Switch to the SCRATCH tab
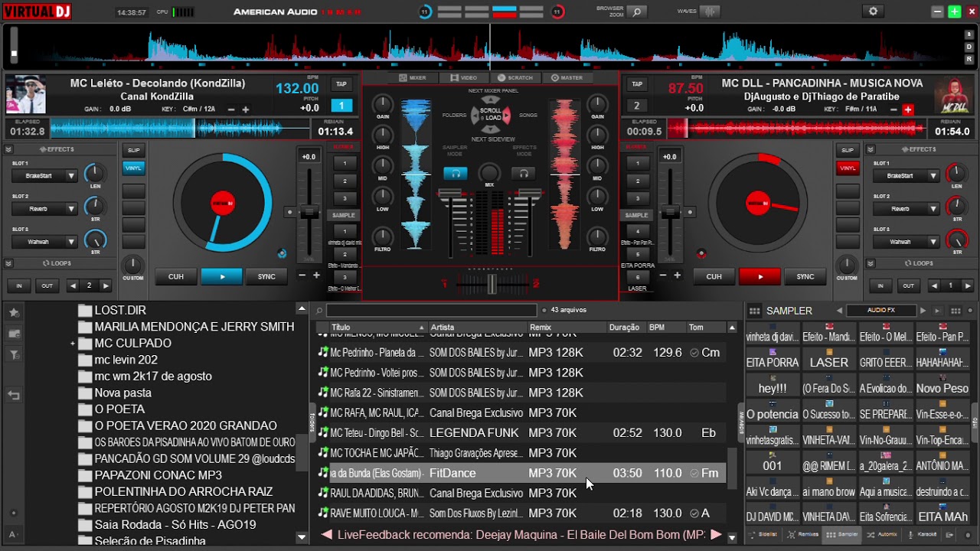 [515, 77]
